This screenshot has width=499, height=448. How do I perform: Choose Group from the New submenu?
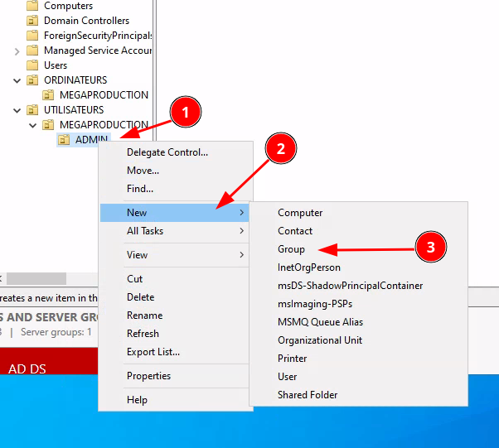tap(291, 249)
